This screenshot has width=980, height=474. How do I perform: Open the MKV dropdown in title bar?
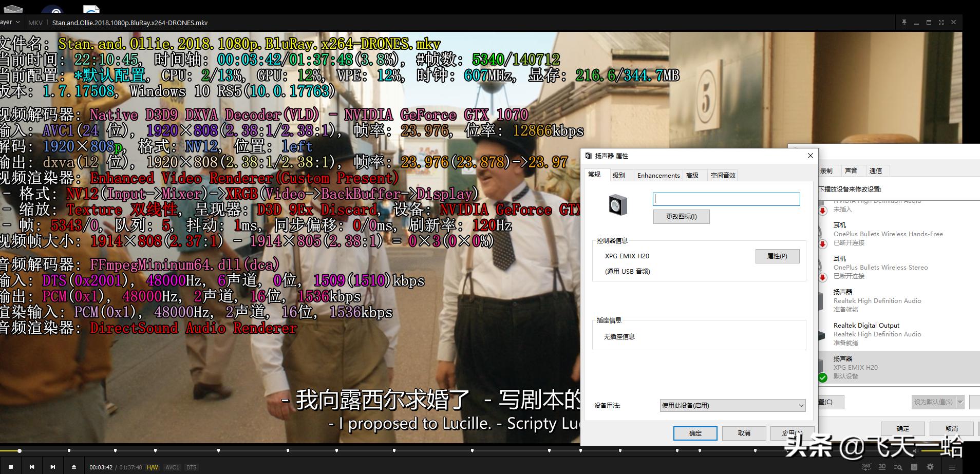[35, 22]
